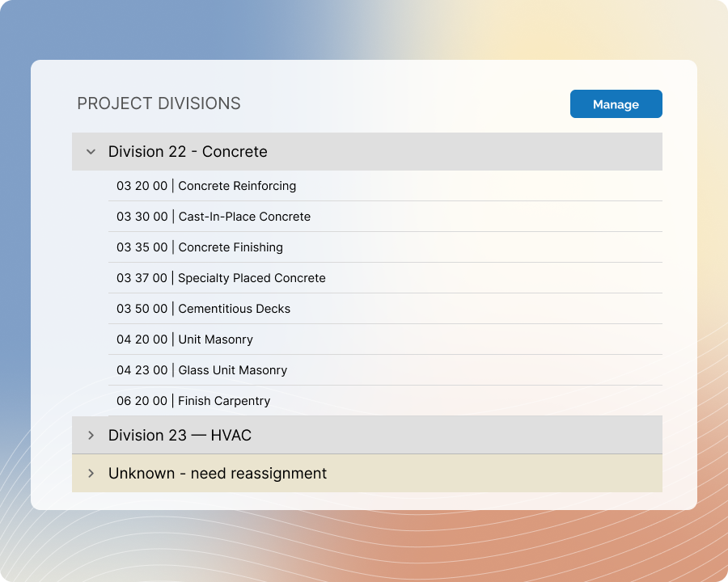Click 06 20 00 Finish Carpentry row
This screenshot has height=582, width=728.
pos(385,401)
